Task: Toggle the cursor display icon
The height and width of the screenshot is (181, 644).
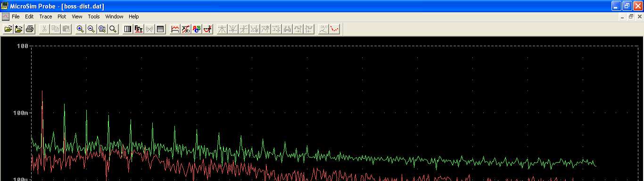Action: 207,29
